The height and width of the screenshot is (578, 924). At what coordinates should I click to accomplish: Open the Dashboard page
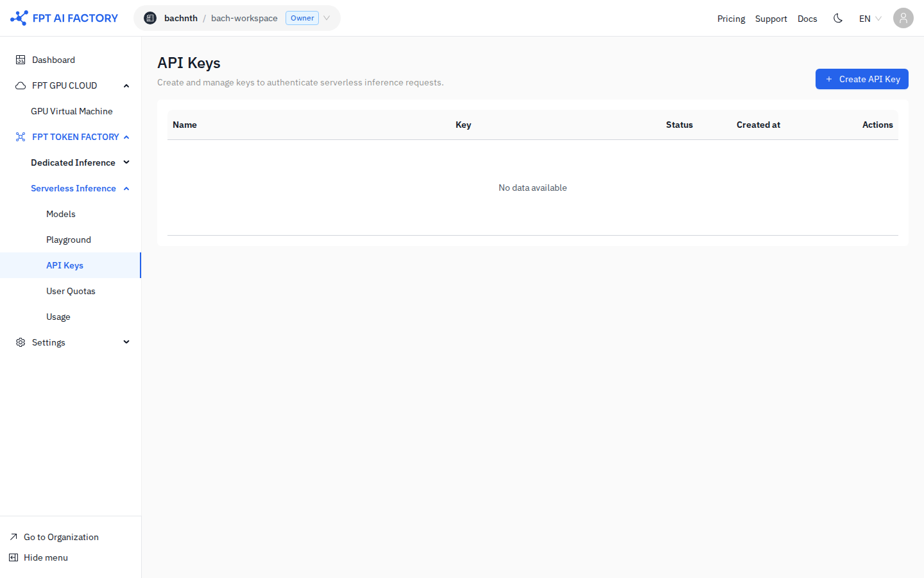coord(71,60)
